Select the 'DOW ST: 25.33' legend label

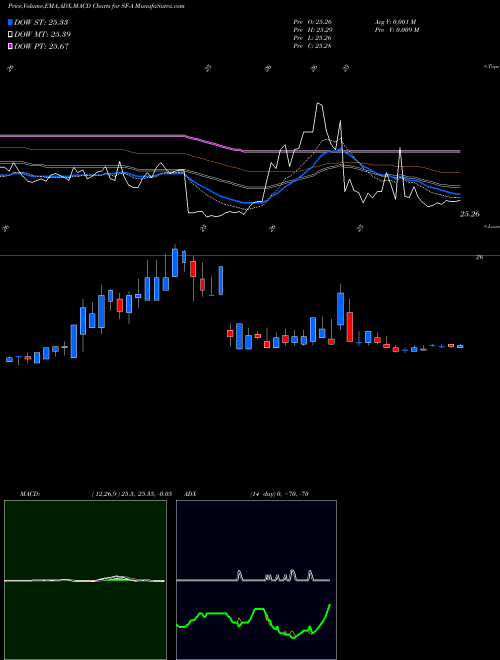41,22
